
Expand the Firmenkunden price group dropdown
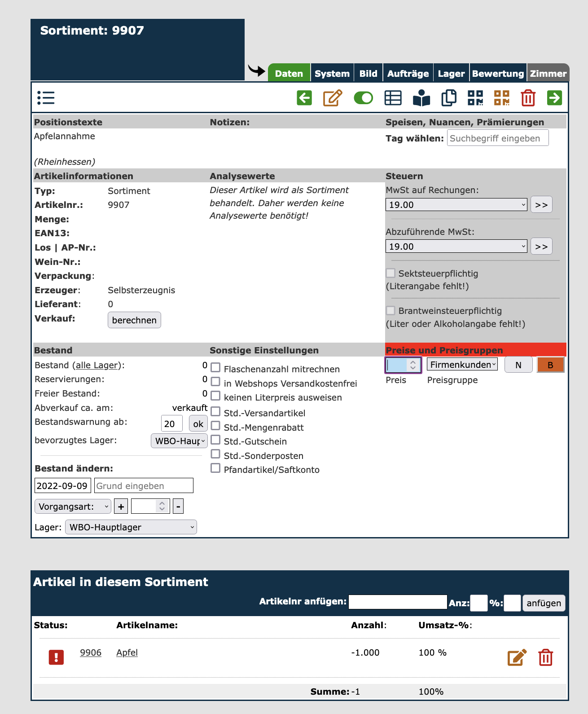(462, 365)
